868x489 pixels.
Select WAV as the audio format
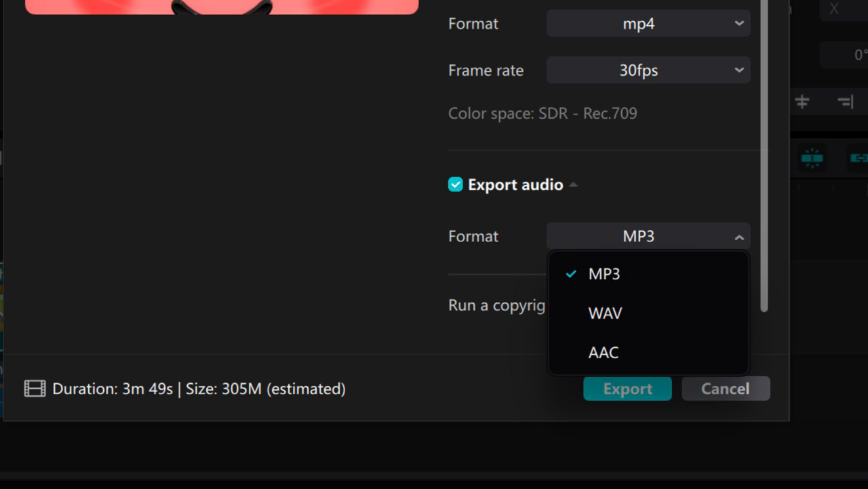tap(604, 313)
